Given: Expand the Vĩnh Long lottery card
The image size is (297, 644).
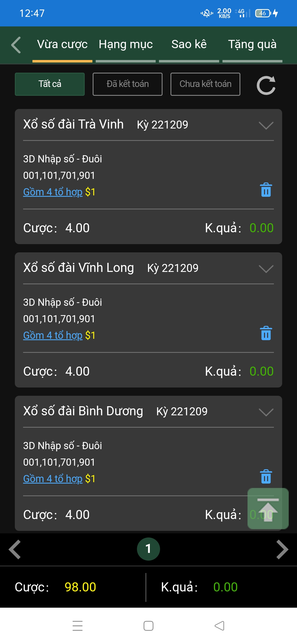Looking at the screenshot, I should click(266, 269).
